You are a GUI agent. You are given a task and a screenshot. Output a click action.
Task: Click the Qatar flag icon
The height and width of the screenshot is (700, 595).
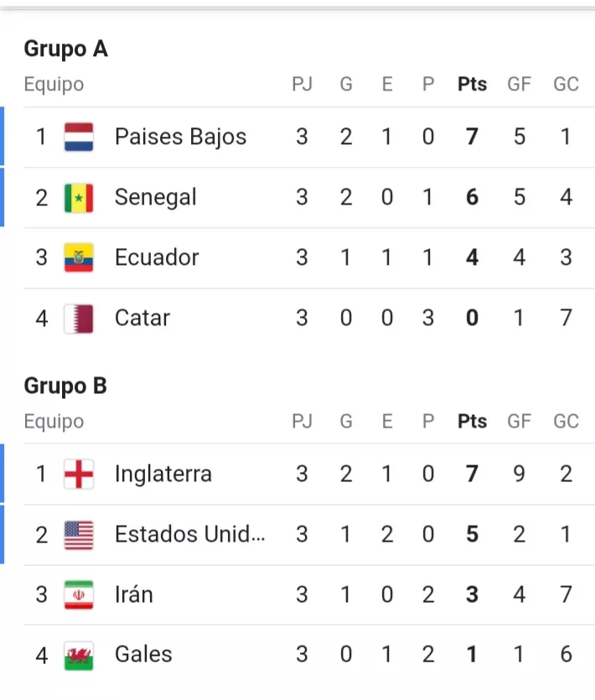point(79,319)
